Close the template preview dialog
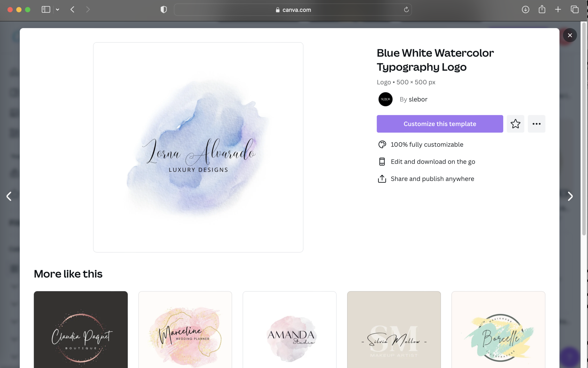Screen dimensions: 588x368 click(x=570, y=35)
